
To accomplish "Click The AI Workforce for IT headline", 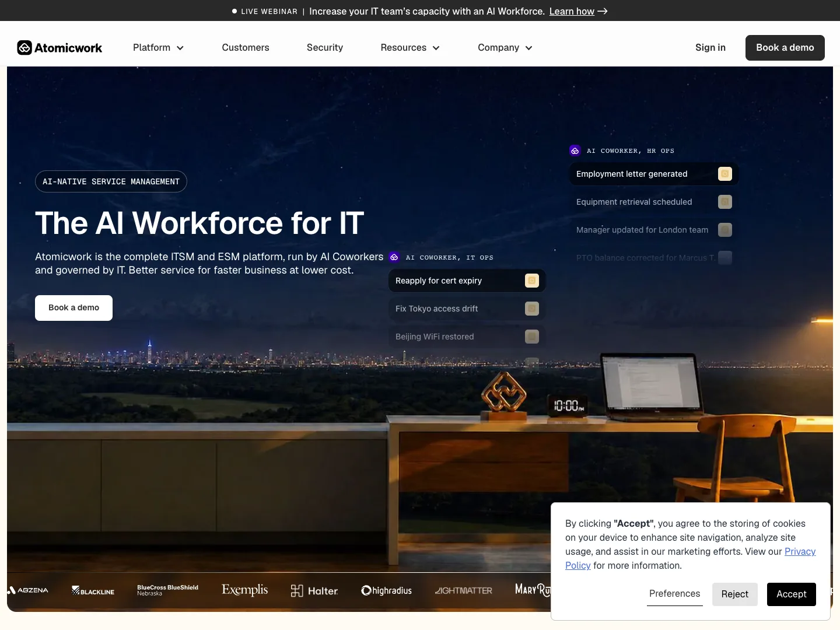I will [199, 223].
